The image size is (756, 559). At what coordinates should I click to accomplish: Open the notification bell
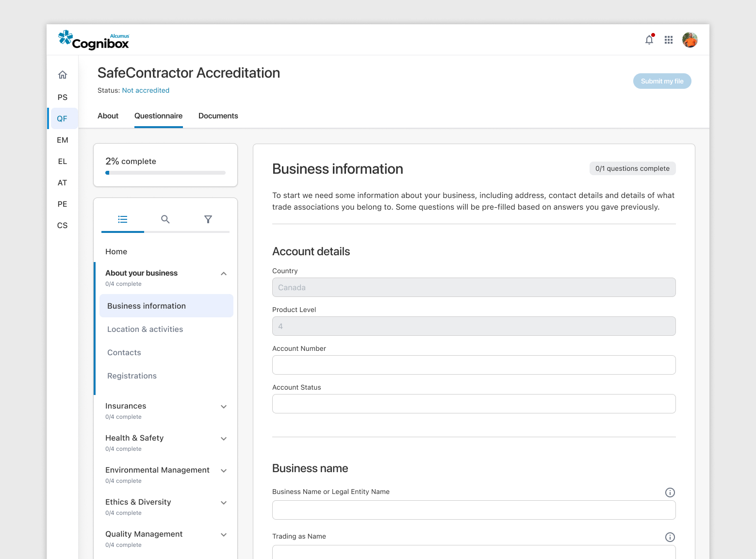click(649, 40)
